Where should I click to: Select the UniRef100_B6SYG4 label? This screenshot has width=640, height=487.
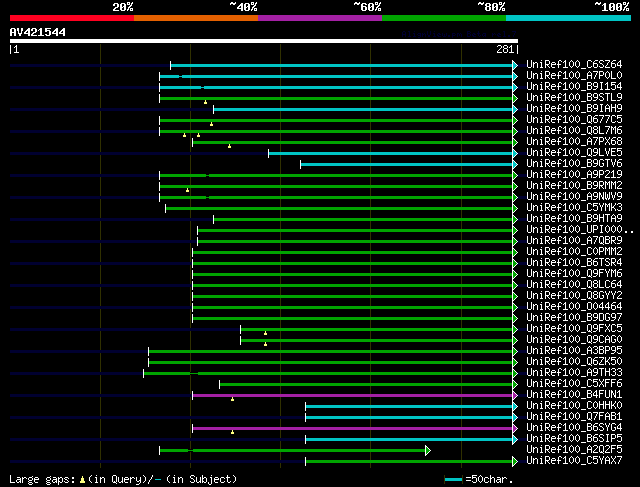(x=574, y=428)
